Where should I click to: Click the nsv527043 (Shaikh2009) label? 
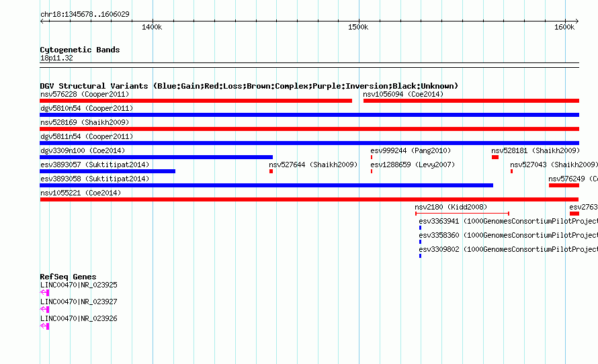point(554,165)
